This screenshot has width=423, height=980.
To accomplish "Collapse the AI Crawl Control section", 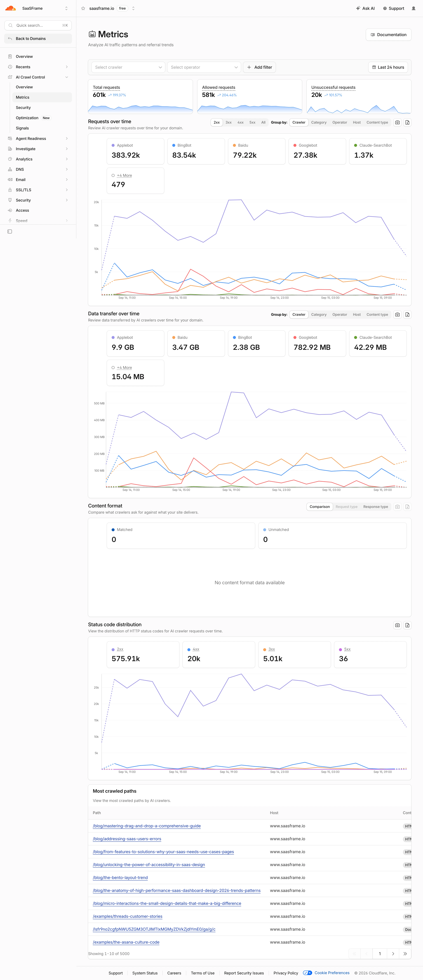I will (x=38, y=77).
